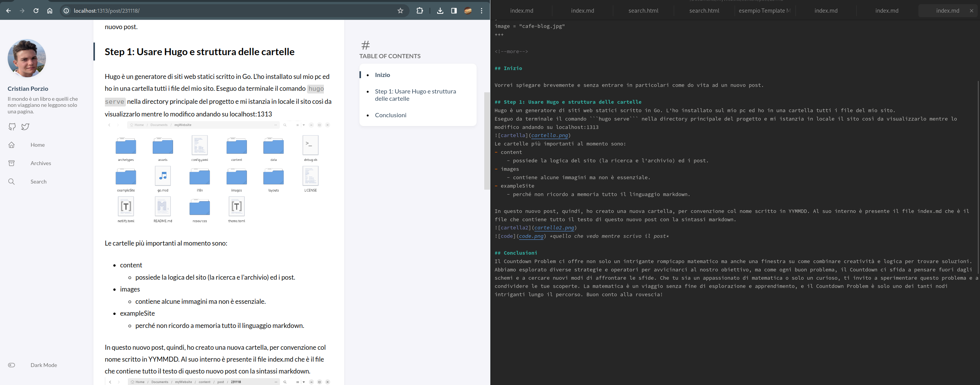Jump to Inizio in table of contents
980x385 pixels.
coord(382,75)
